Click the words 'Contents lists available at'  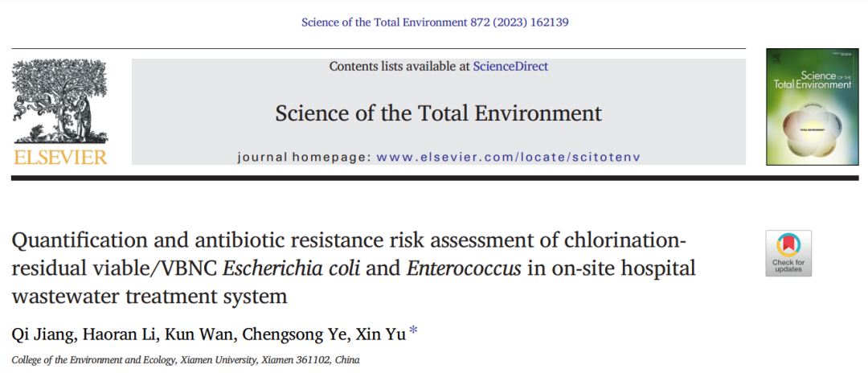[399, 67]
